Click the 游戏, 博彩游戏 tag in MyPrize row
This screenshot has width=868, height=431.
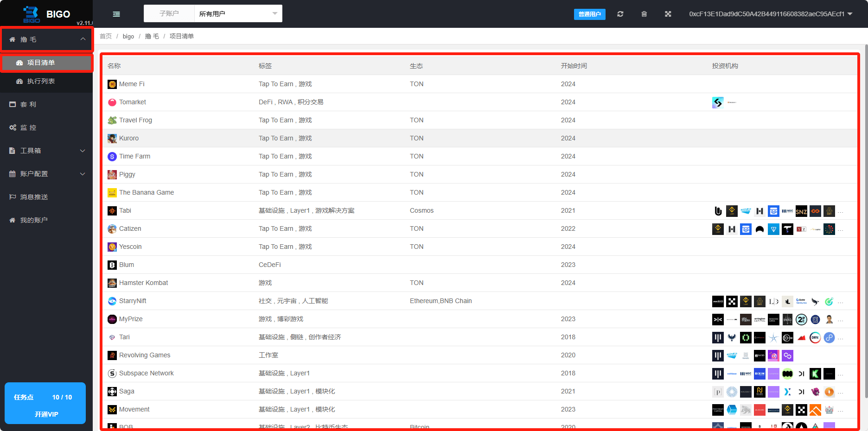pos(281,319)
